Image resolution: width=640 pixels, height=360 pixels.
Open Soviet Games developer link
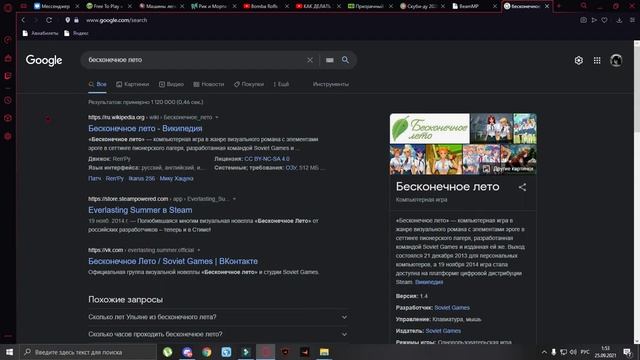point(452,307)
